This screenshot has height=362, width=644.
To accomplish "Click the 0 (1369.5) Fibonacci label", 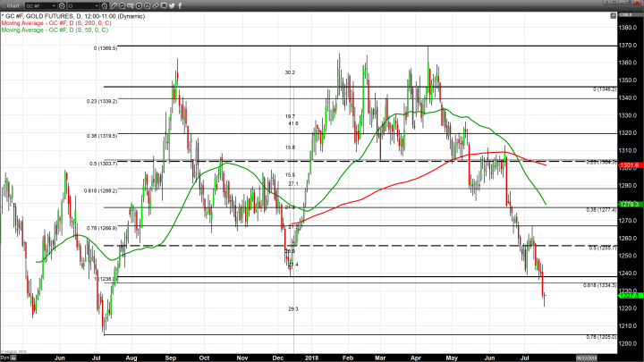I will coord(106,48).
